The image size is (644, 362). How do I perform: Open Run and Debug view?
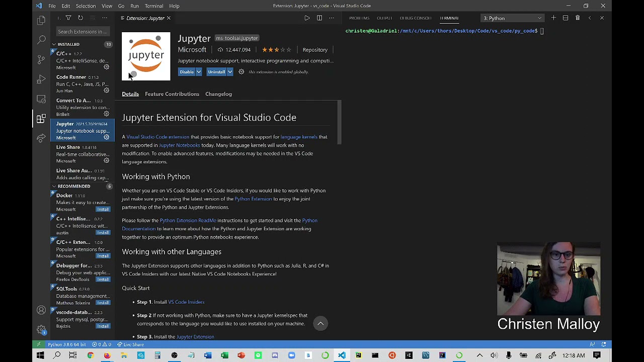41,79
